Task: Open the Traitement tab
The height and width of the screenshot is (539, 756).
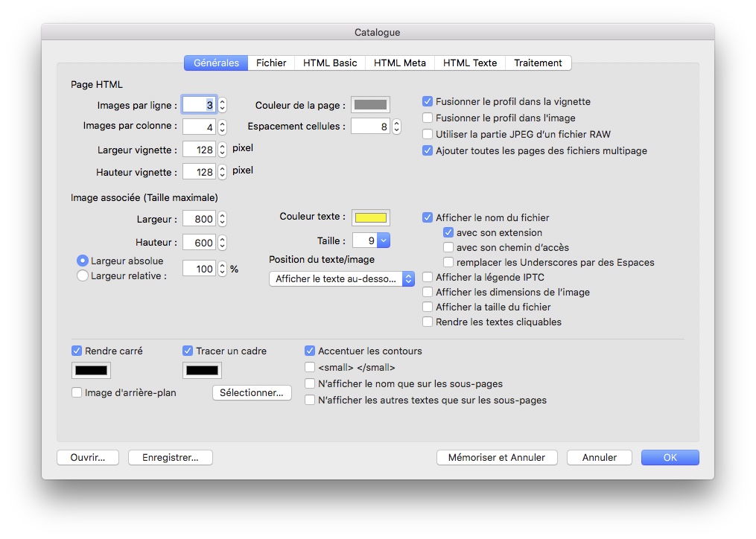Action: click(538, 63)
